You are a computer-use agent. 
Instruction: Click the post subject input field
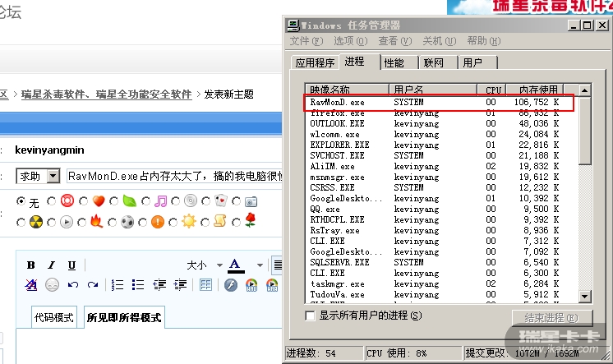tap(174, 176)
